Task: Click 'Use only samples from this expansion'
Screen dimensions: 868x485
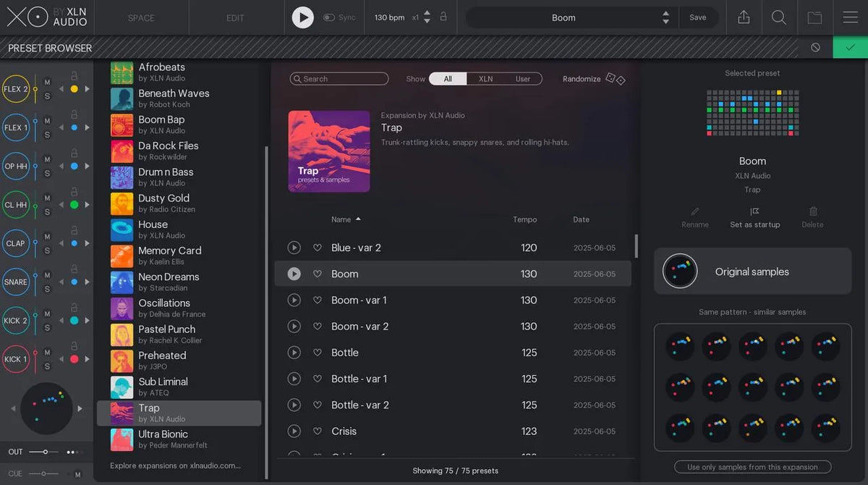Action: pyautogui.click(x=752, y=467)
